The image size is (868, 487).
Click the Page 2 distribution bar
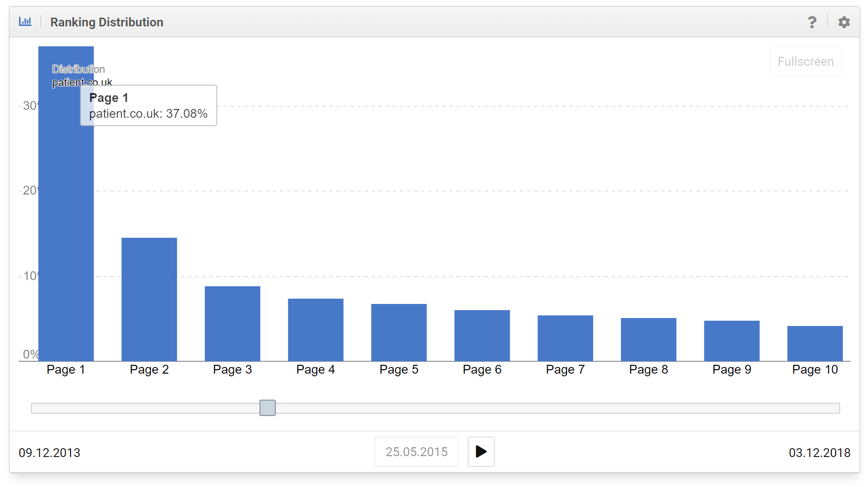click(149, 300)
